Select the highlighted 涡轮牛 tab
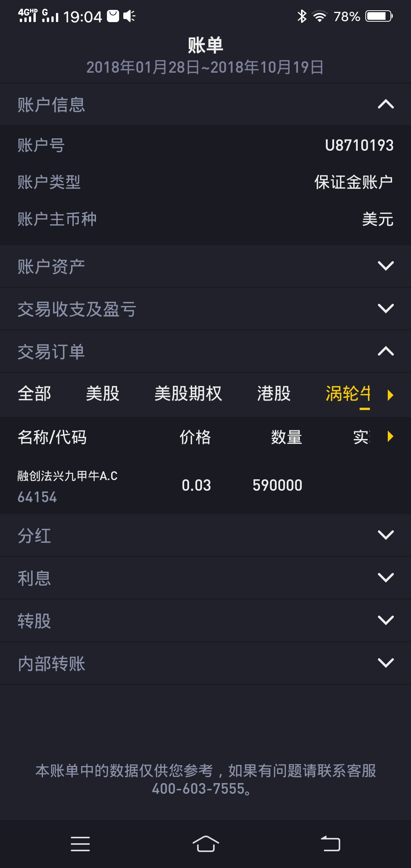The width and height of the screenshot is (411, 868). (x=348, y=394)
